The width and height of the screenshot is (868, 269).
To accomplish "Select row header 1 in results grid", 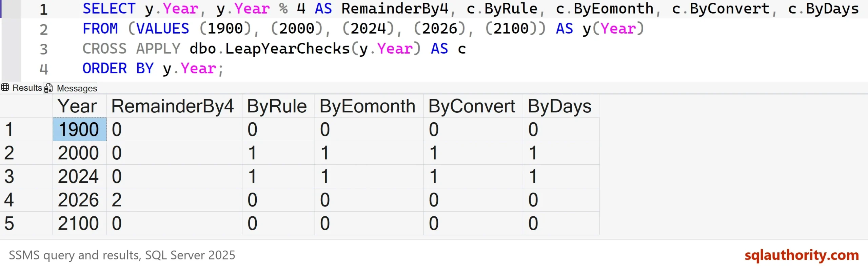I will click(x=26, y=129).
